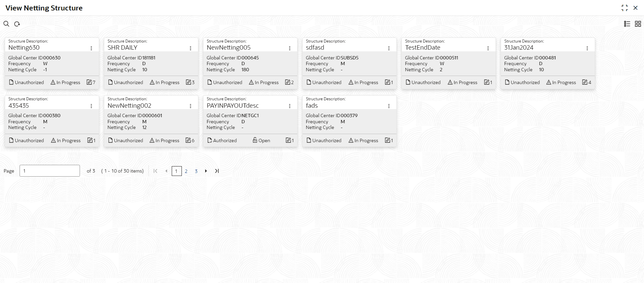Screen dimensions: 644x283
Task: Open the SHR DAILY card options menu
Action: [x=191, y=48]
